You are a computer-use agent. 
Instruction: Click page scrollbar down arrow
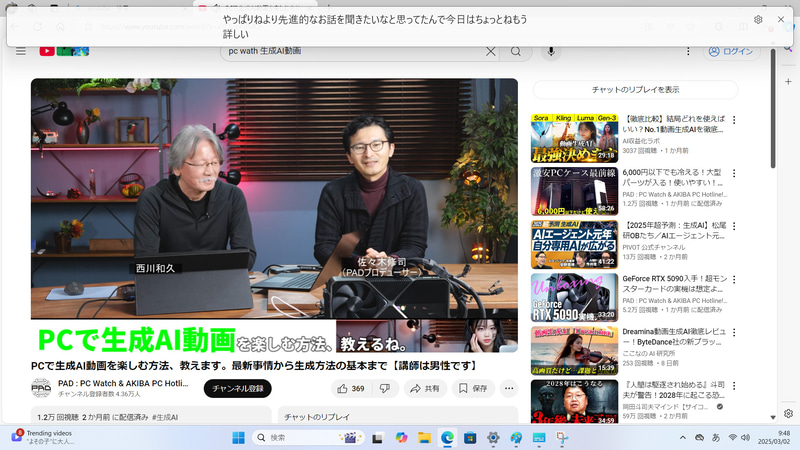point(773,417)
